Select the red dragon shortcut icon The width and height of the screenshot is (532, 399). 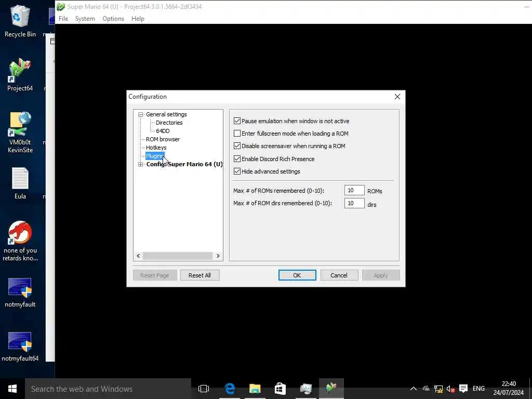[x=20, y=241]
